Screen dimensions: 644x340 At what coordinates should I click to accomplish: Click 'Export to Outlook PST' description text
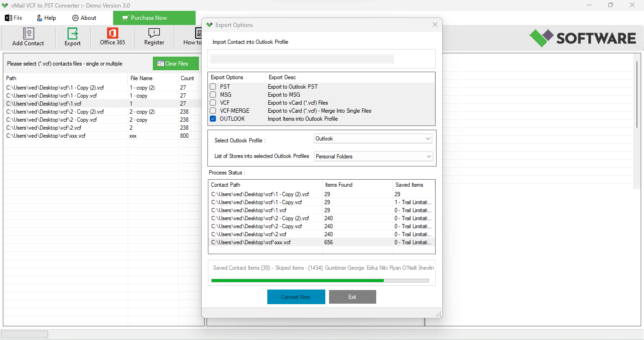[x=293, y=87]
